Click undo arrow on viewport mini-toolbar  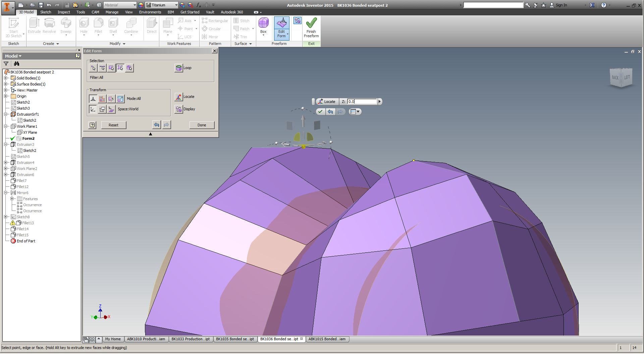pyautogui.click(x=330, y=112)
